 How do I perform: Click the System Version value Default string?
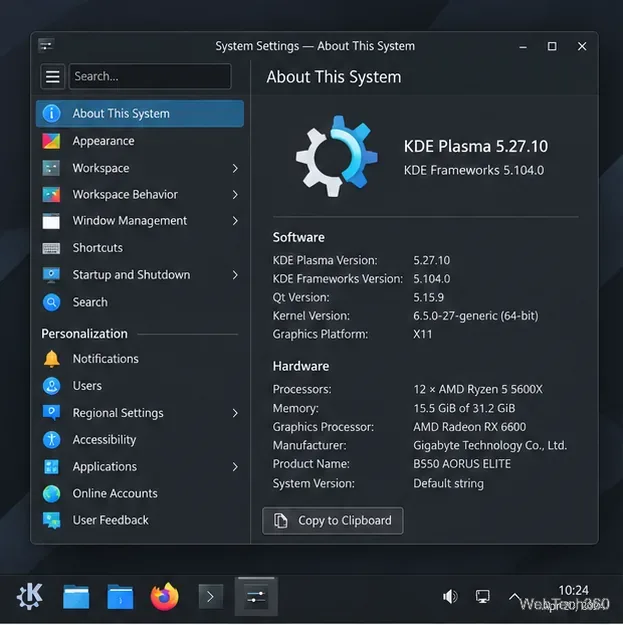(x=448, y=483)
